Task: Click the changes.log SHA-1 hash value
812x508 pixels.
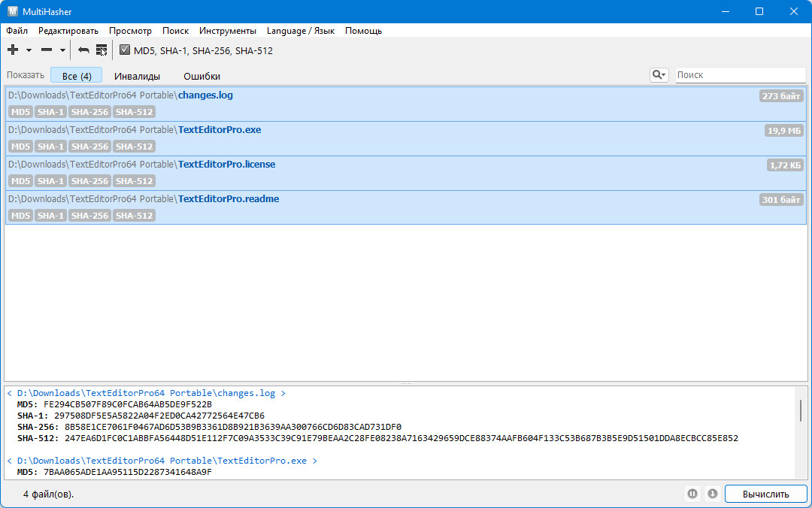Action: coord(159,416)
